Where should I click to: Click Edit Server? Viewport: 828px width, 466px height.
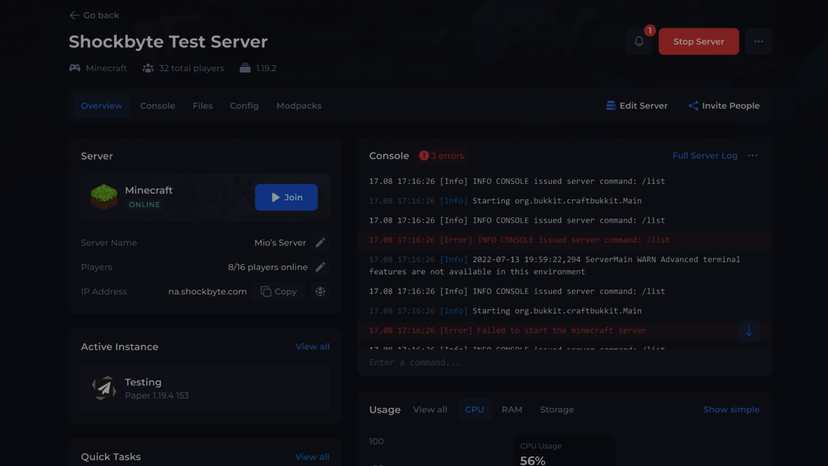(x=636, y=106)
